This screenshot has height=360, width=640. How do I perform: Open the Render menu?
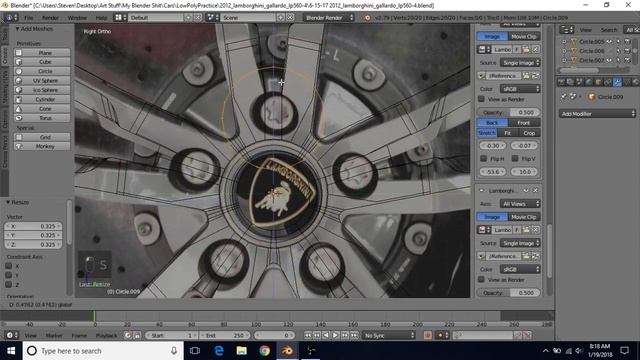click(x=50, y=18)
